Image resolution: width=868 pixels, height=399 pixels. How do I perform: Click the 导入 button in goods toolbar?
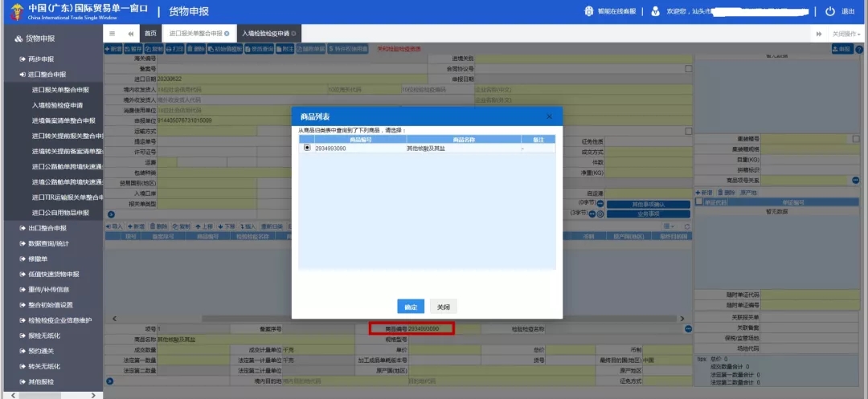115,226
